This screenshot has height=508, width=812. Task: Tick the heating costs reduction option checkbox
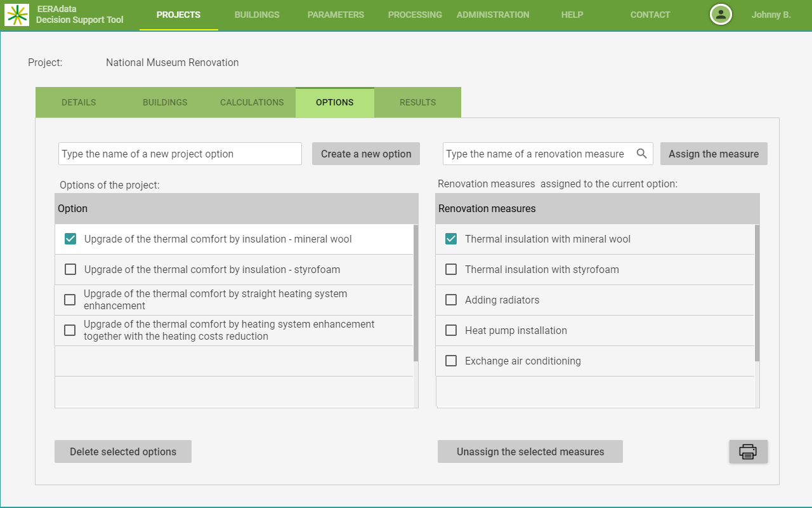coord(70,330)
